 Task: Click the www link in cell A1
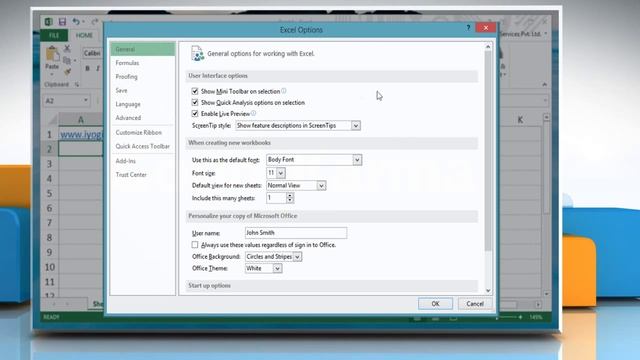tap(81, 135)
